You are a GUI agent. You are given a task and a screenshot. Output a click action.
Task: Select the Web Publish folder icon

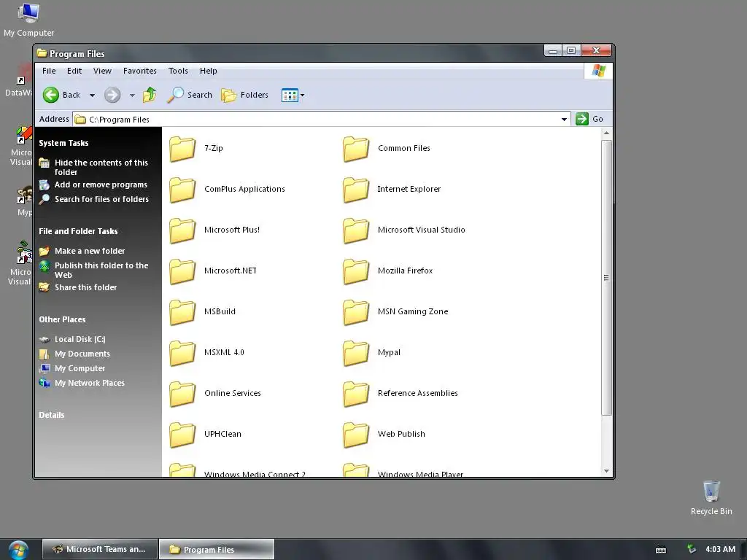[x=356, y=435]
